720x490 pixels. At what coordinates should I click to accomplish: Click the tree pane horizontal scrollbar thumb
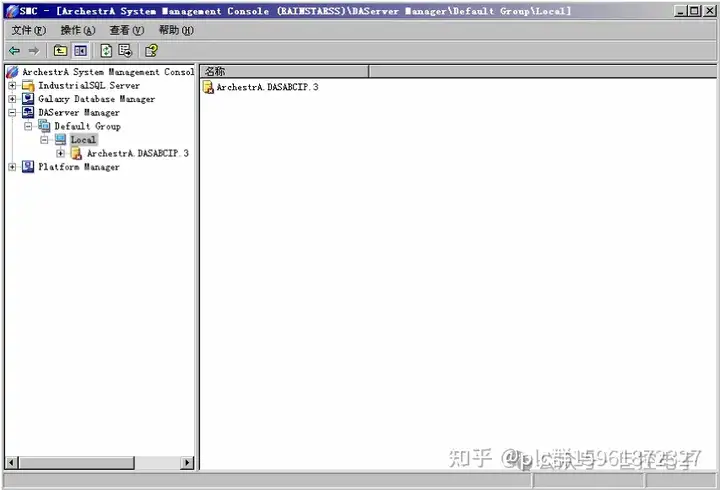point(76,462)
